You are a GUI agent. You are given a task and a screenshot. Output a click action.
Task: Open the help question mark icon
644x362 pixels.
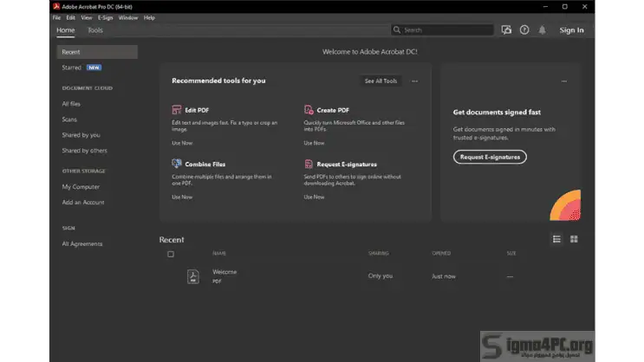[524, 30]
